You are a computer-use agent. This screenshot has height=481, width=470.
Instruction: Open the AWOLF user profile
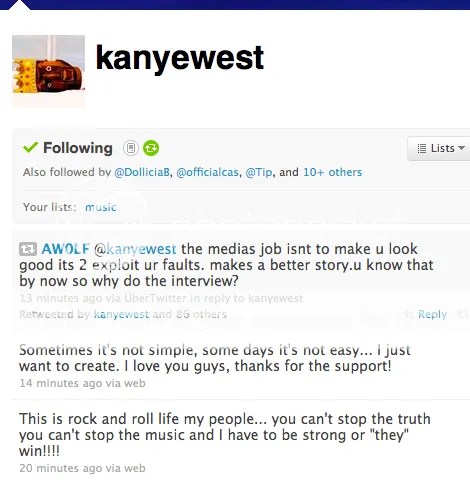[66, 249]
